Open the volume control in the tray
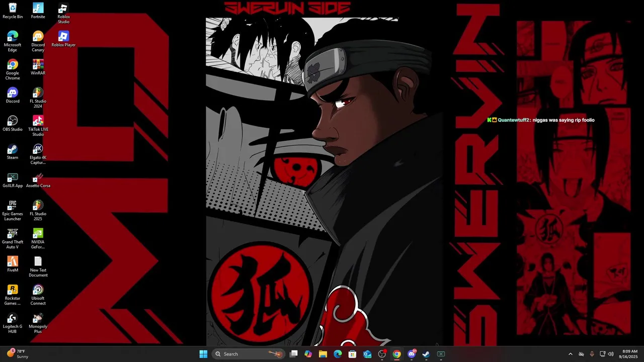644x362 pixels. pyautogui.click(x=611, y=354)
